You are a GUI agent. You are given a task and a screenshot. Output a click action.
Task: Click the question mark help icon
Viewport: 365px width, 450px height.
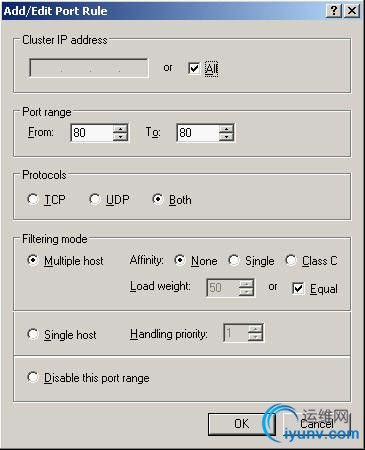click(334, 11)
